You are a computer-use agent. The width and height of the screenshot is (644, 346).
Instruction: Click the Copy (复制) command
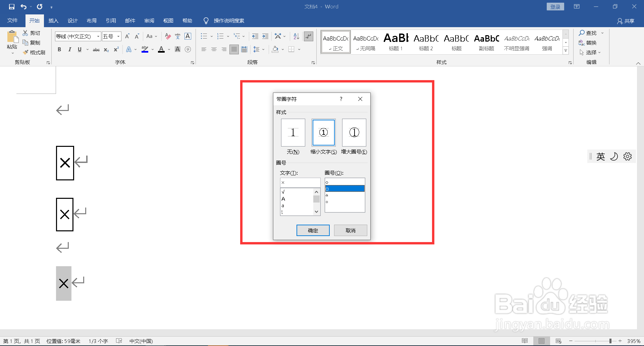click(31, 43)
